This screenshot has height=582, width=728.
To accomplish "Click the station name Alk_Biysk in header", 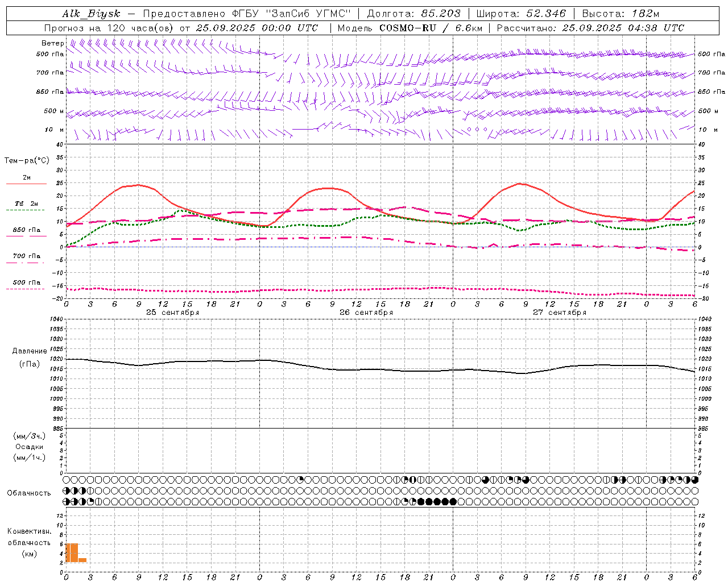I will 91,14.
